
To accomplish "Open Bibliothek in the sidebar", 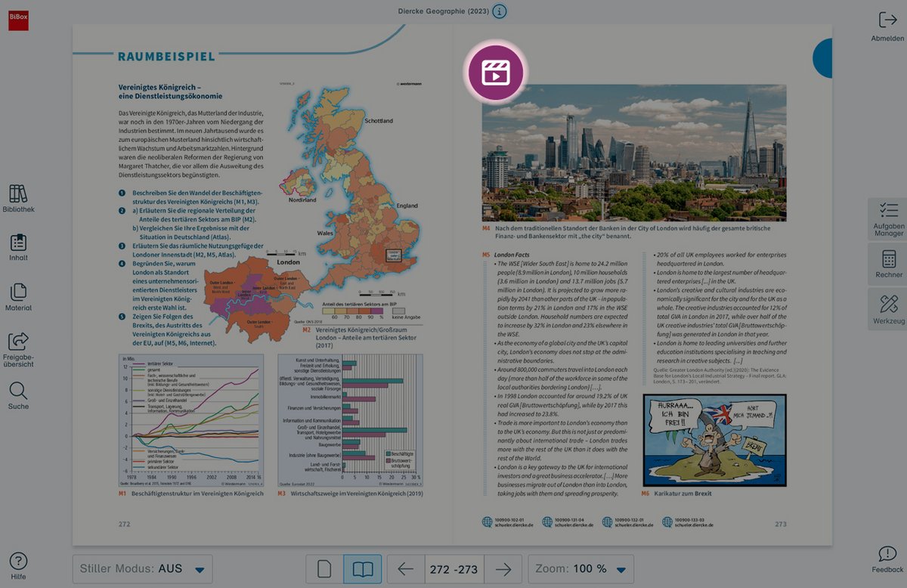I will coord(18,199).
